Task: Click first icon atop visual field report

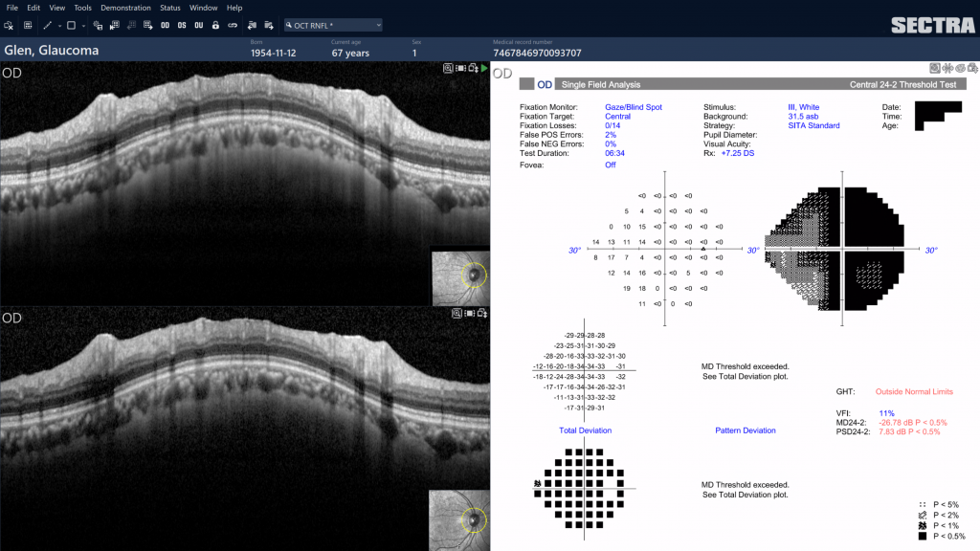Action: (x=935, y=68)
